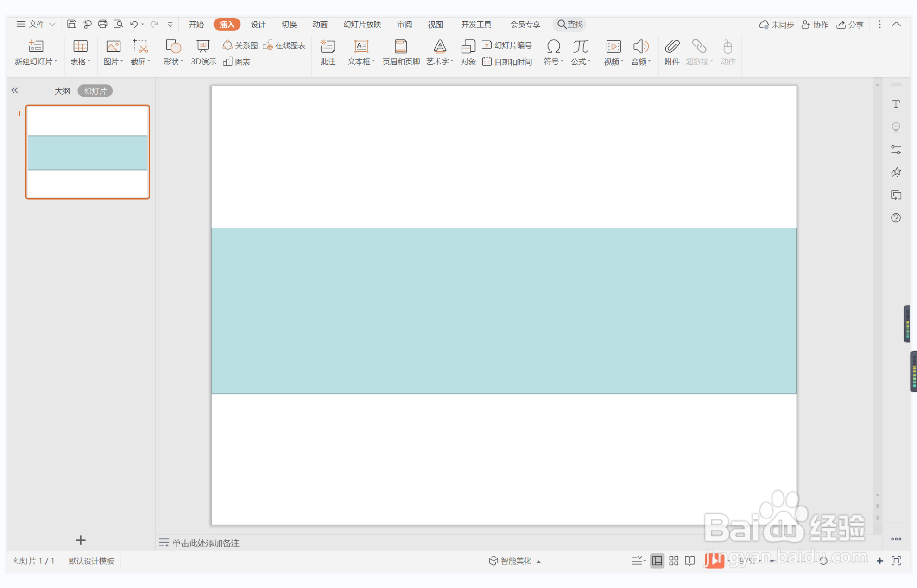Click the 分享 share button
The width and height of the screenshot is (917, 588).
(x=850, y=25)
